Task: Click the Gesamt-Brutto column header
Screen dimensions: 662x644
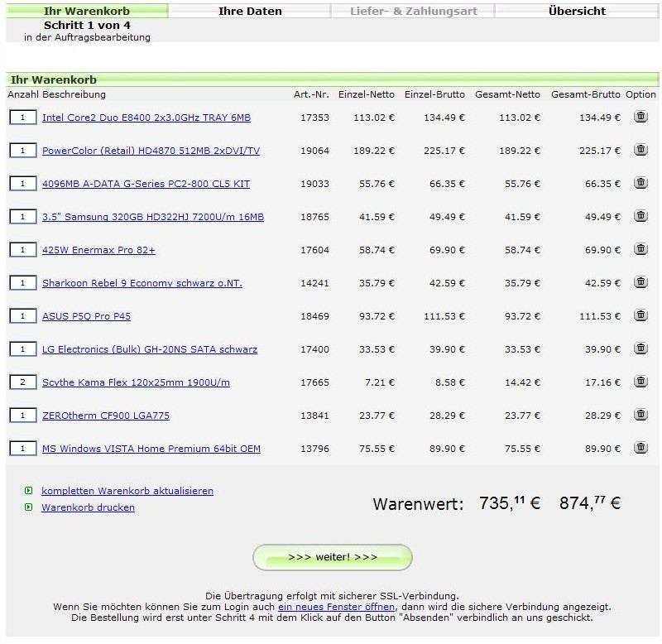Action: [x=586, y=94]
